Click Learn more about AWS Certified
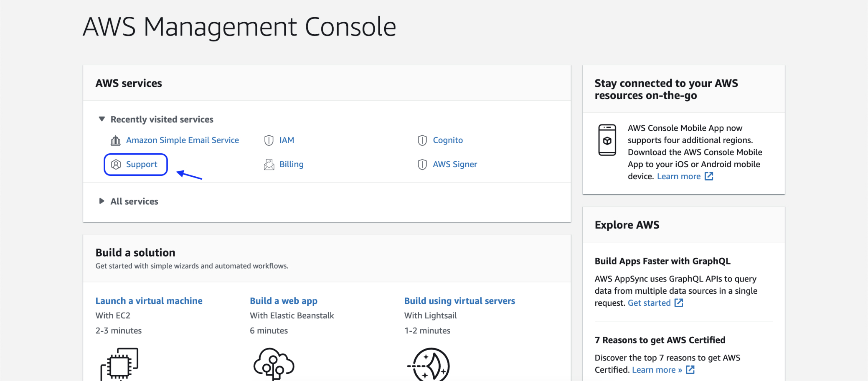 pos(655,369)
